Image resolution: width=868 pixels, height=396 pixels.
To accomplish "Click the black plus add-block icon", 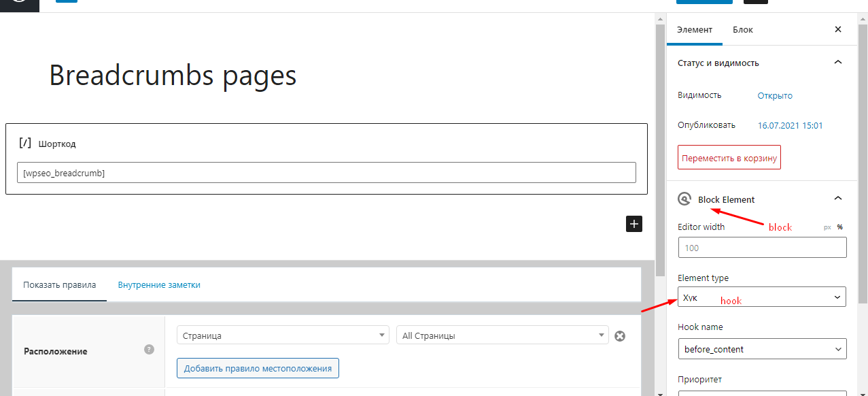I will (x=633, y=224).
